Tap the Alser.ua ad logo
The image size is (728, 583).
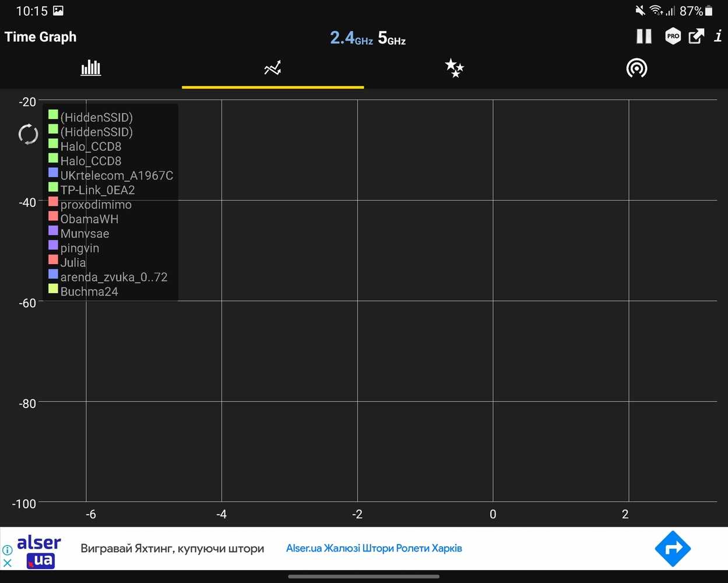click(x=39, y=552)
